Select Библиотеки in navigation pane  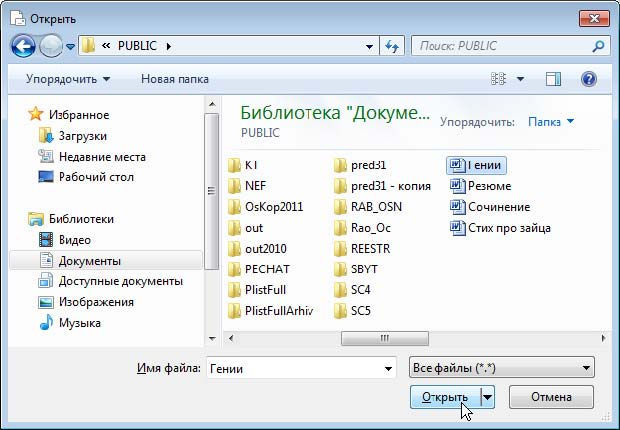[71, 219]
